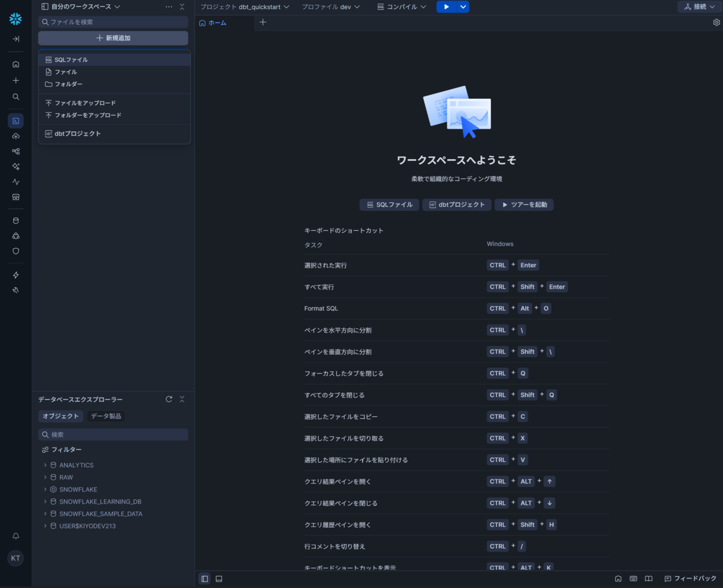
Task: Click the dbtプロジェクト button on the welcome page
Action: tap(457, 205)
